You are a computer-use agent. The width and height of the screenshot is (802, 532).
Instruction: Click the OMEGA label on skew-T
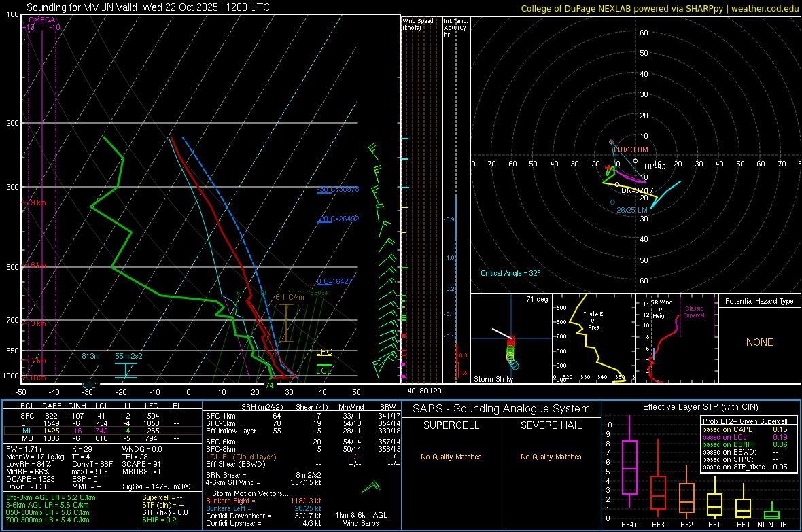point(41,20)
